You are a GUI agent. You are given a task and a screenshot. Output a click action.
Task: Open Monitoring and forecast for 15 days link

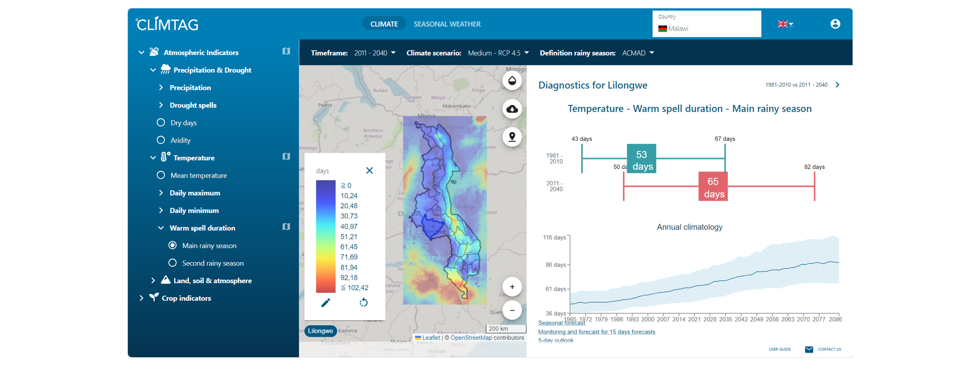click(x=597, y=332)
